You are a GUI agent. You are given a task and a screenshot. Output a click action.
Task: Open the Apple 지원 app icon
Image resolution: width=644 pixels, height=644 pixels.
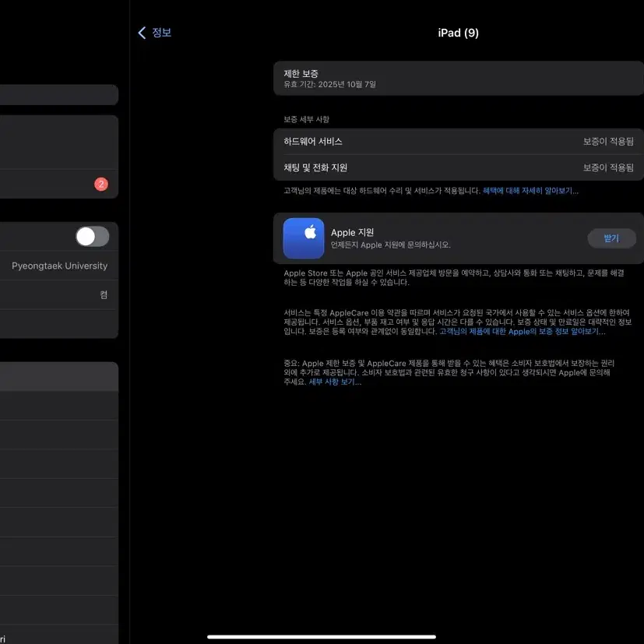click(x=304, y=238)
